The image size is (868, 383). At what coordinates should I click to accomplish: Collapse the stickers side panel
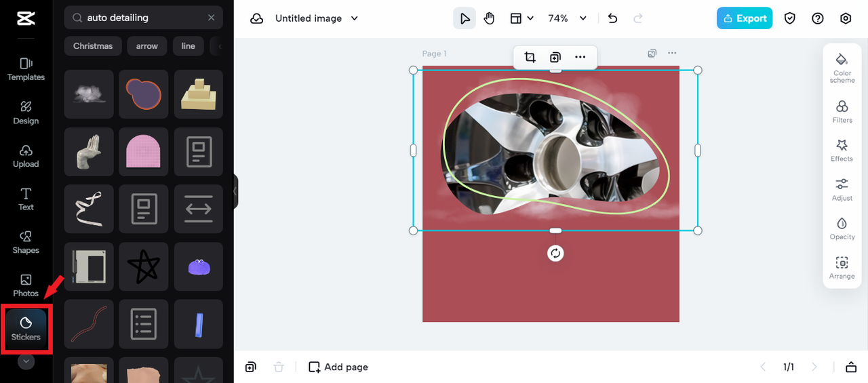coord(235,191)
